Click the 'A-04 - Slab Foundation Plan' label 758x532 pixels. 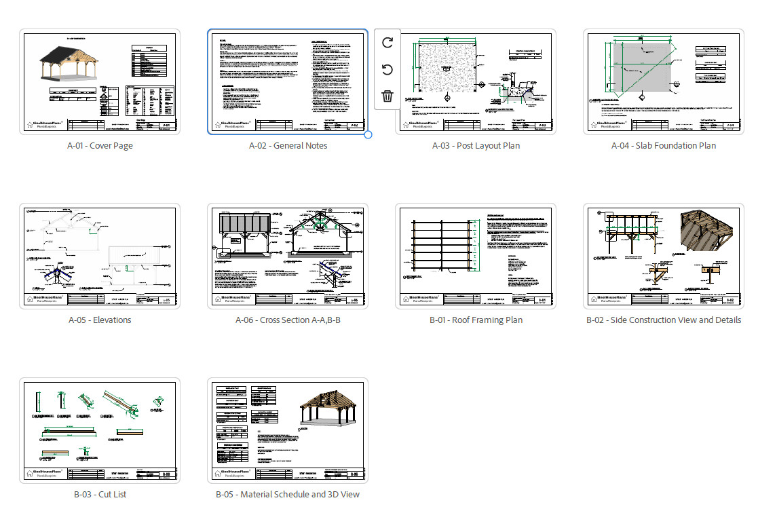664,145
